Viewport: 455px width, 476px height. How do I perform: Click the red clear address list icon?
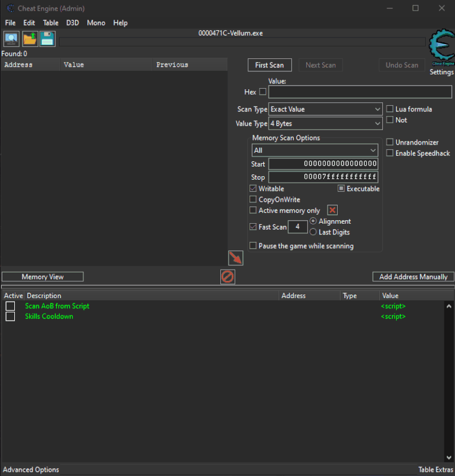tap(227, 277)
